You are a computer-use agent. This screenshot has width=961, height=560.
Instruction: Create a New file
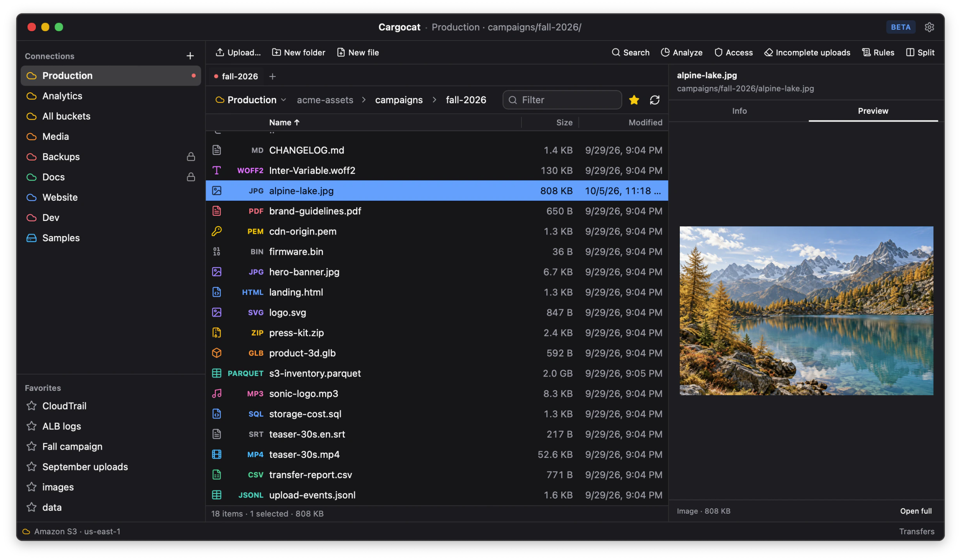358,53
